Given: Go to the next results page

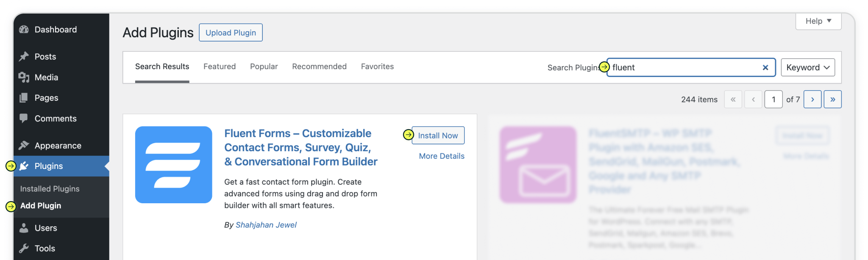Looking at the screenshot, I should click(x=812, y=99).
